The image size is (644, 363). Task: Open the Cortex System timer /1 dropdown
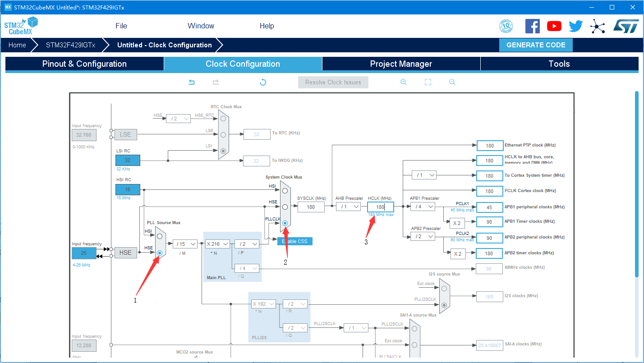coord(424,175)
